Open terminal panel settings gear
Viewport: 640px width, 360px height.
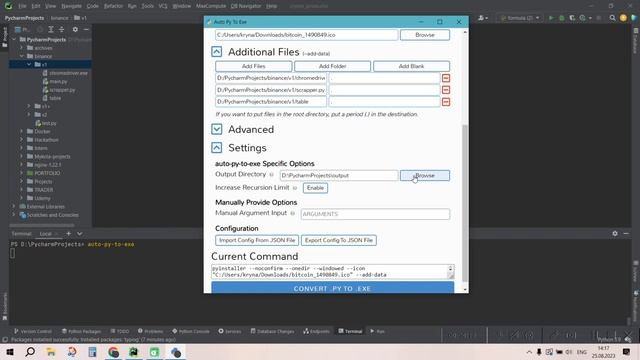pyautogui.click(x=615, y=233)
